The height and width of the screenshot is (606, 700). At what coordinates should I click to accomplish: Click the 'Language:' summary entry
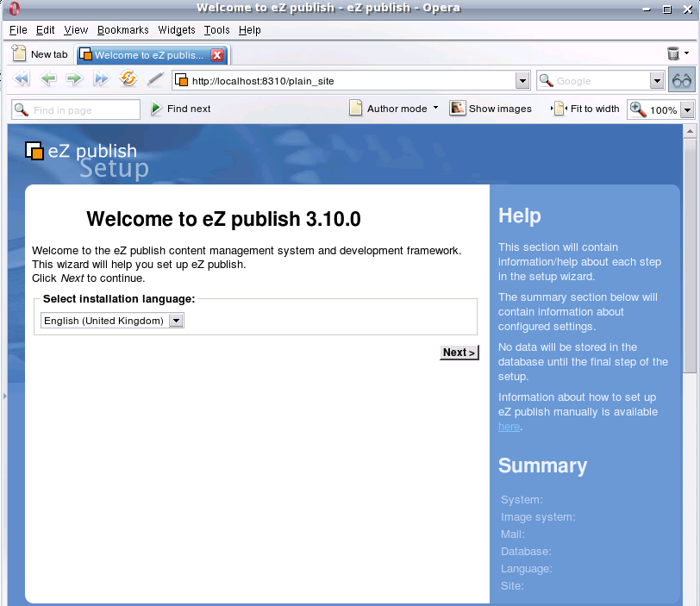pos(527,569)
